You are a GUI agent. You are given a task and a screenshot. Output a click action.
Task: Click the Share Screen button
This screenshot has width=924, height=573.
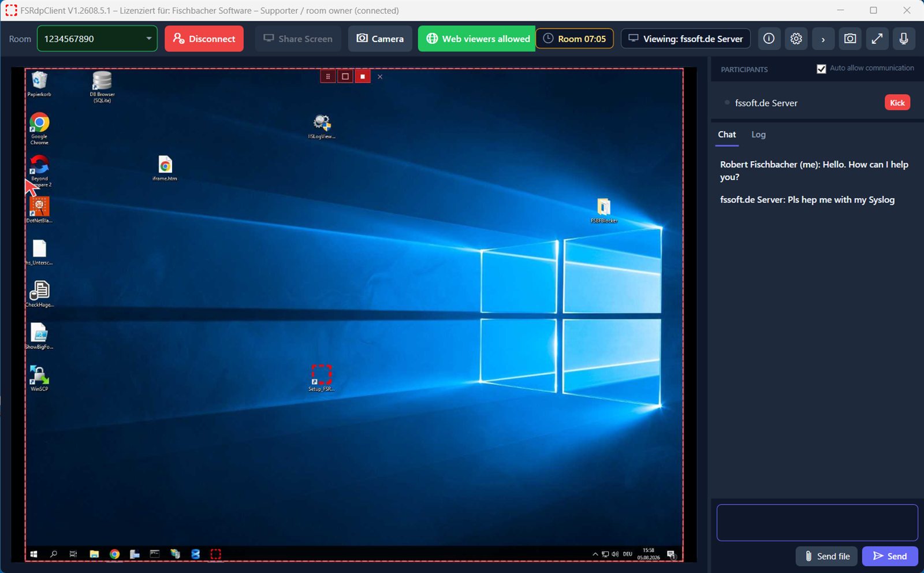(298, 39)
